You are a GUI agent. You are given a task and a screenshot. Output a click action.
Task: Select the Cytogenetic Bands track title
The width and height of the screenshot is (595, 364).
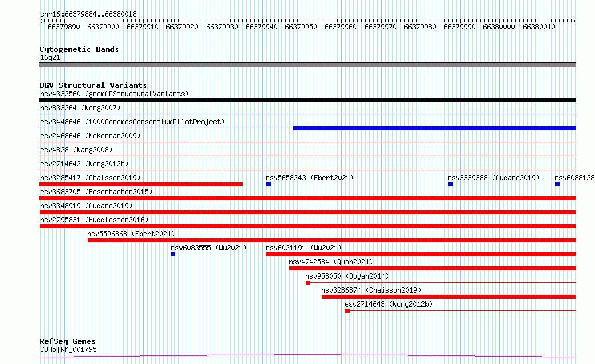[80, 49]
